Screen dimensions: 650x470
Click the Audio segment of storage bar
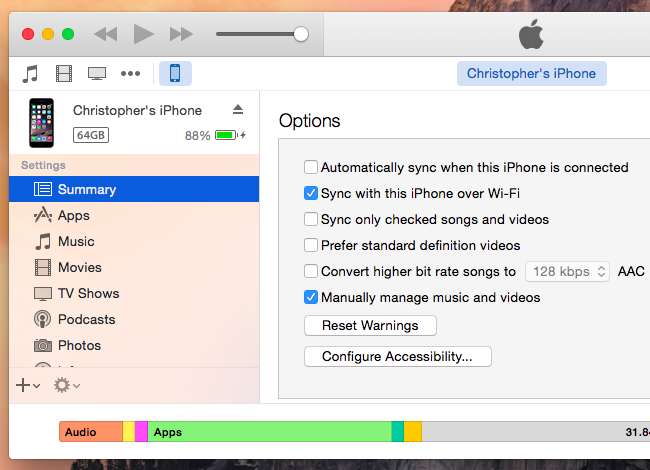[x=91, y=432]
